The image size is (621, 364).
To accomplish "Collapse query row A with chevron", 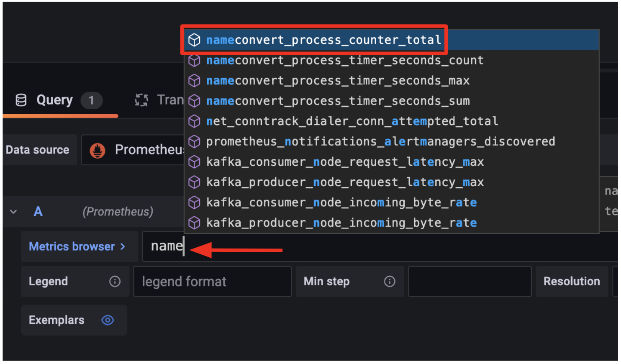I will (x=13, y=212).
